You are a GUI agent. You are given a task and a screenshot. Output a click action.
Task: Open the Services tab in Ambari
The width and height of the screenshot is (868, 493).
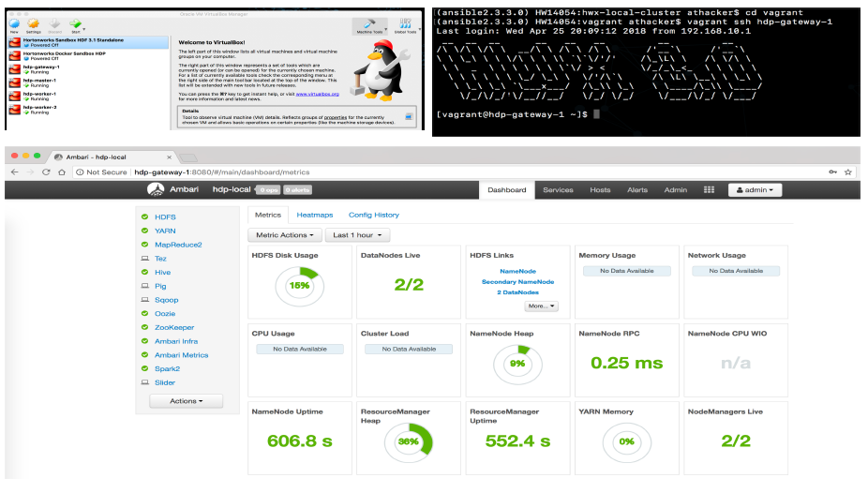558,189
